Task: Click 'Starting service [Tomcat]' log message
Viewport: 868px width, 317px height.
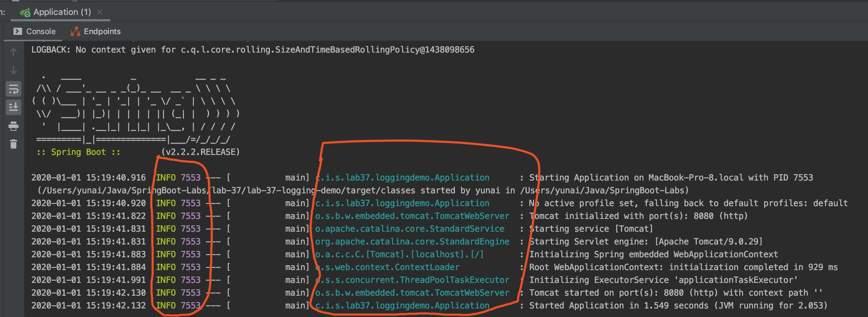Action: point(591,229)
